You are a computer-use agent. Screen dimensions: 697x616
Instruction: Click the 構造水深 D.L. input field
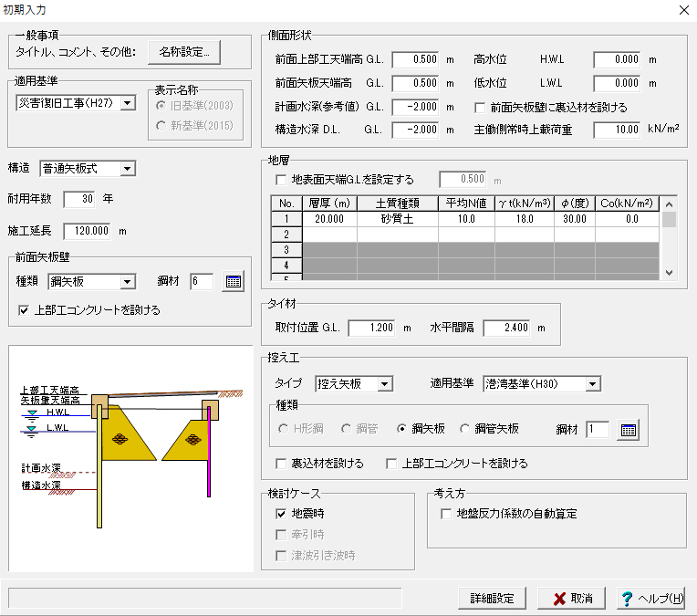(415, 130)
